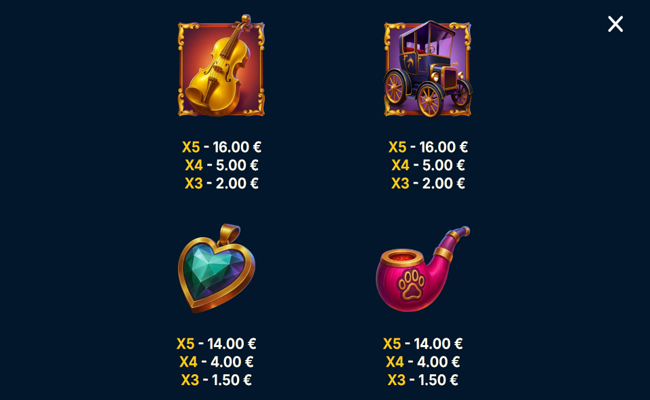Screen dimensions: 650x400
Task: Click car X4 payout 5.00 €
Action: [x=428, y=165]
